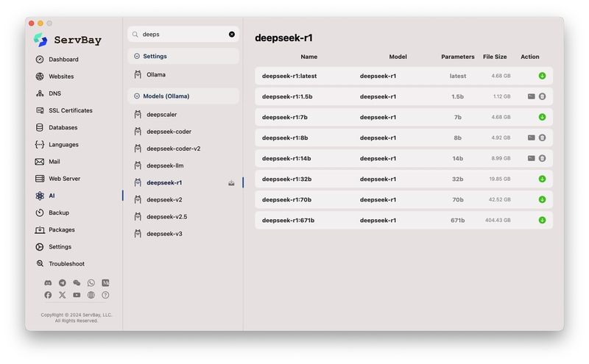Screen dimensions: 589x364
Task: Click the search field containing 'deeps'
Action: pyautogui.click(x=183, y=34)
